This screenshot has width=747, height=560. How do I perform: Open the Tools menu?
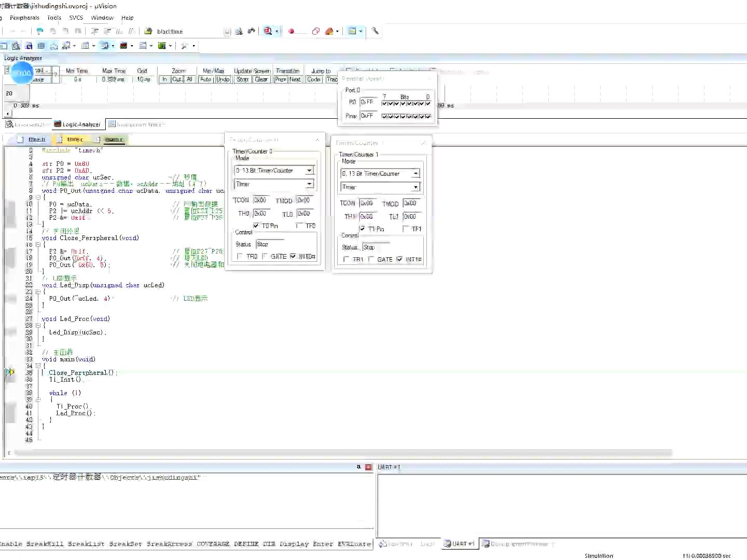click(x=54, y=18)
